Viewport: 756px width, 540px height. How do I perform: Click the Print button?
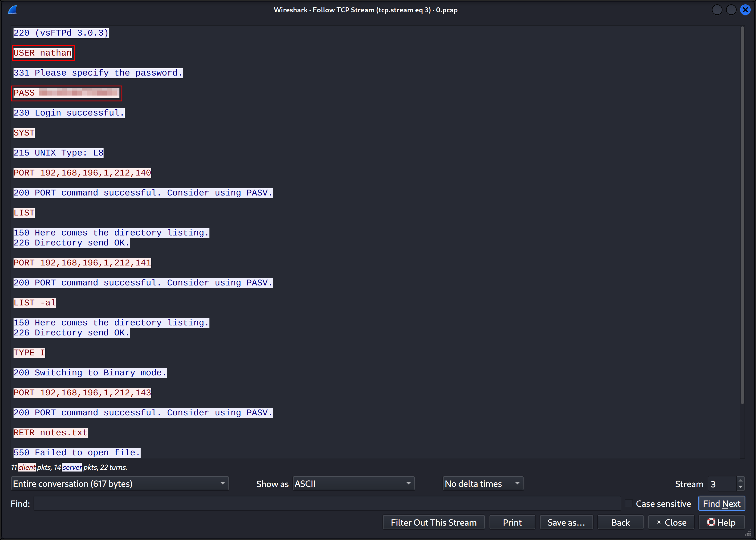tap(512, 522)
